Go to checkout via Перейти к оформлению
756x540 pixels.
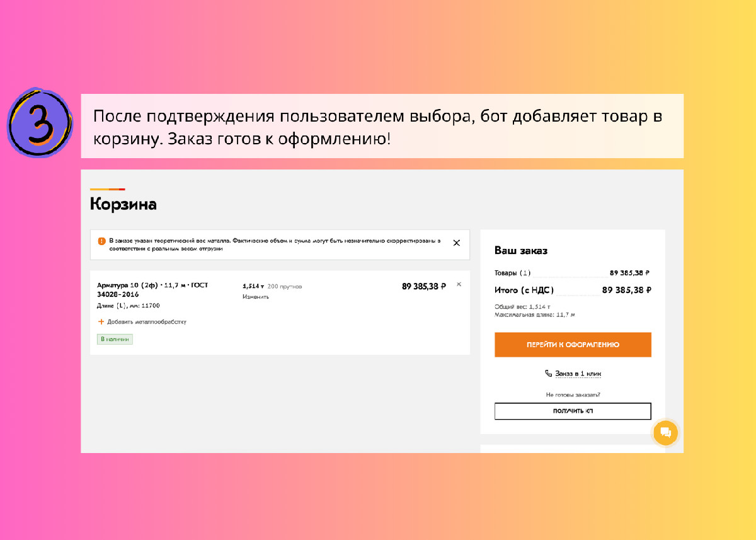point(573,345)
